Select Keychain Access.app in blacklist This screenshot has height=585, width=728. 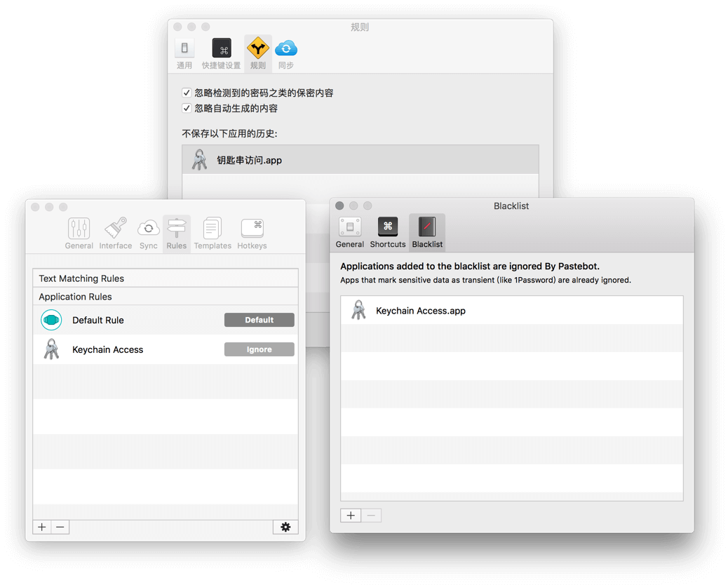coord(511,311)
